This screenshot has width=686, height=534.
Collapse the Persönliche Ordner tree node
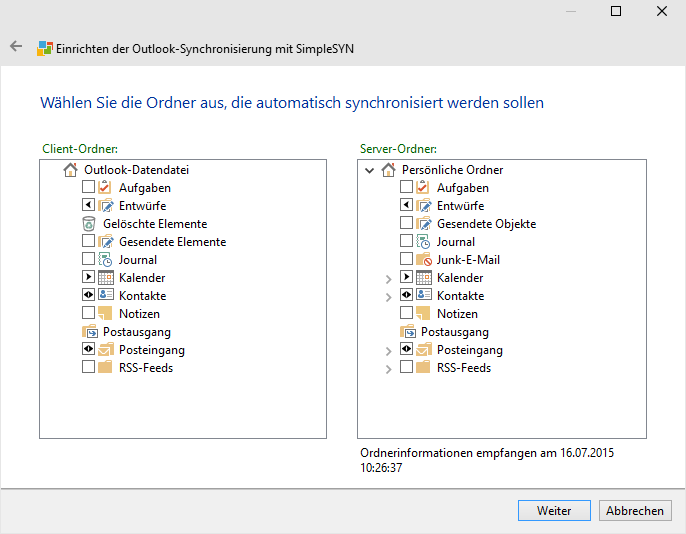[370, 170]
